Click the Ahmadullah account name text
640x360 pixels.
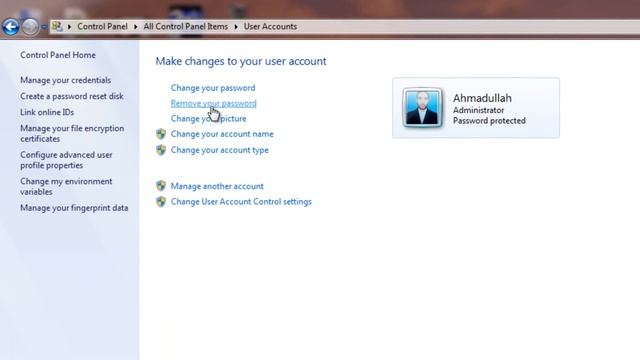(x=482, y=98)
